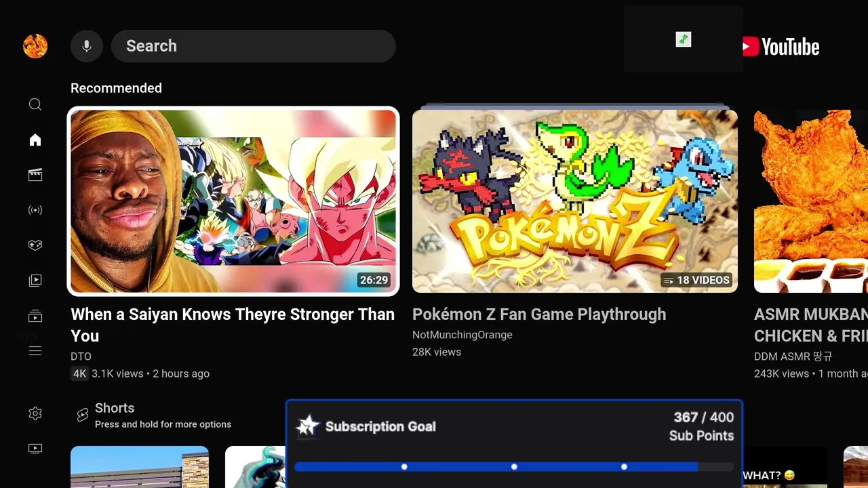Click the playlist icon on 18 VIDEOS badge

click(x=669, y=281)
